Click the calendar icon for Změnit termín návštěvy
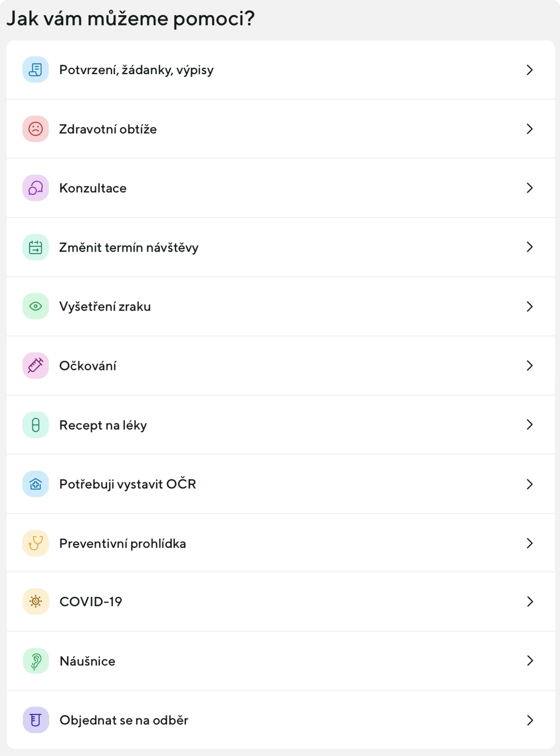Screen dimensions: 560x756 (36, 247)
